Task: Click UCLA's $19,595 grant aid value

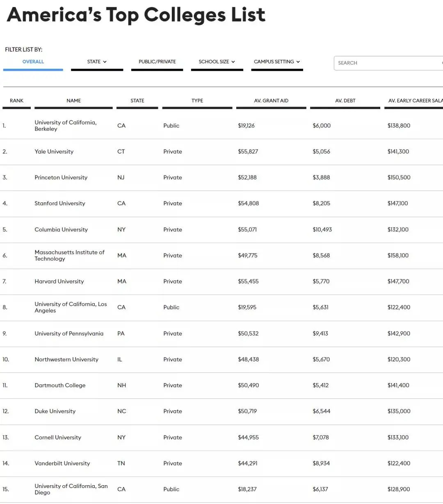Action: (x=247, y=307)
